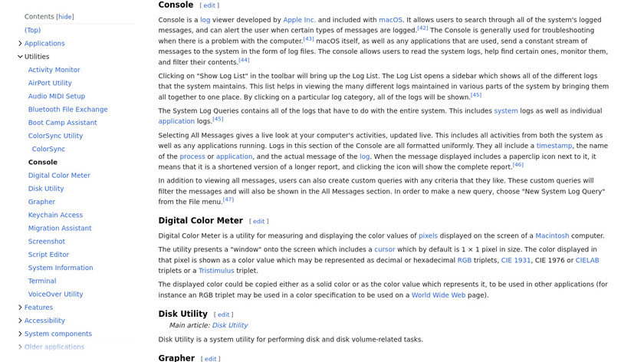
Task: Open the CIELAB link
Action: coord(587,260)
